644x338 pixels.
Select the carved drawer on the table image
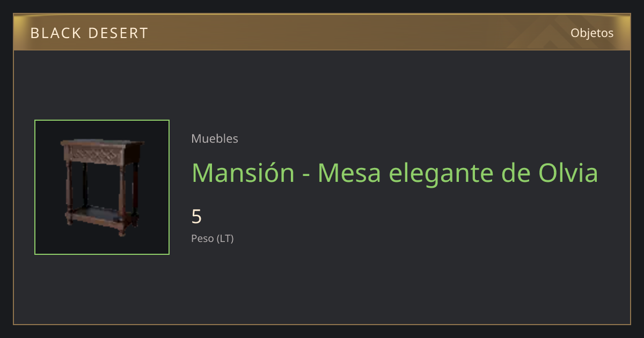click(101, 155)
